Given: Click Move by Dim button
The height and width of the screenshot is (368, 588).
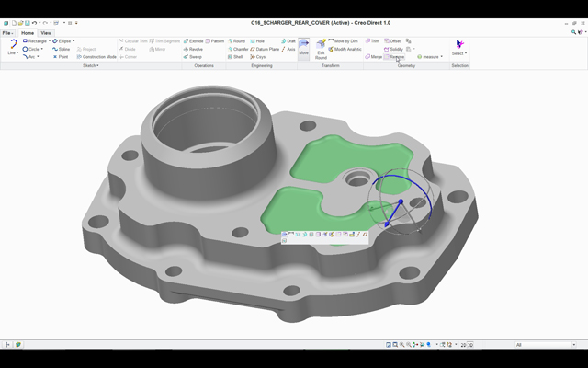Looking at the screenshot, I should coord(344,41).
